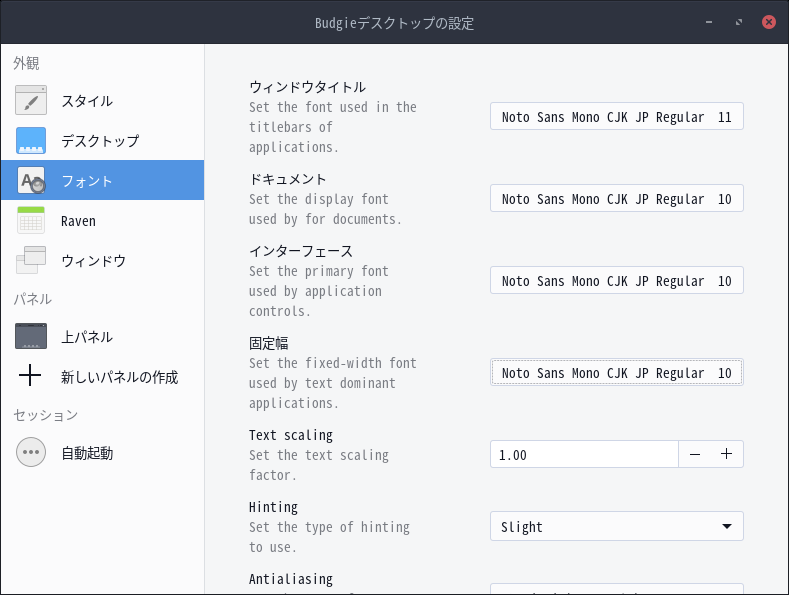The image size is (789, 595).
Task: Decrease text scaling with minus button
Action: coord(695,454)
